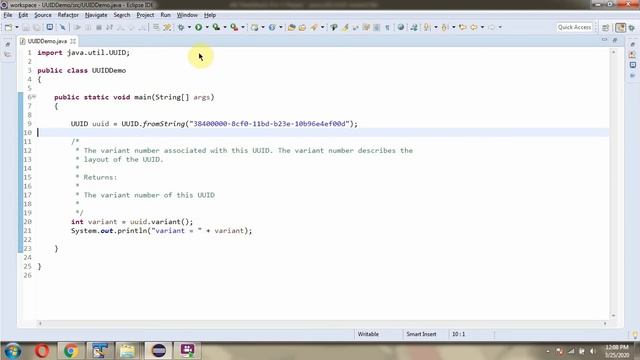Open the Navigate menu

[96, 15]
